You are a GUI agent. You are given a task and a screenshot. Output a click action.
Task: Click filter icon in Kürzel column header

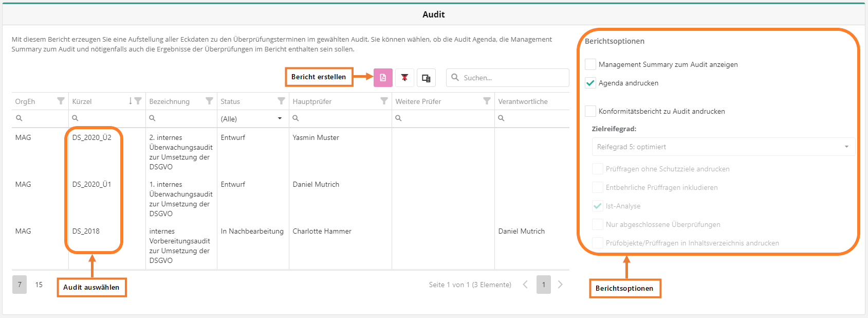[x=138, y=101]
